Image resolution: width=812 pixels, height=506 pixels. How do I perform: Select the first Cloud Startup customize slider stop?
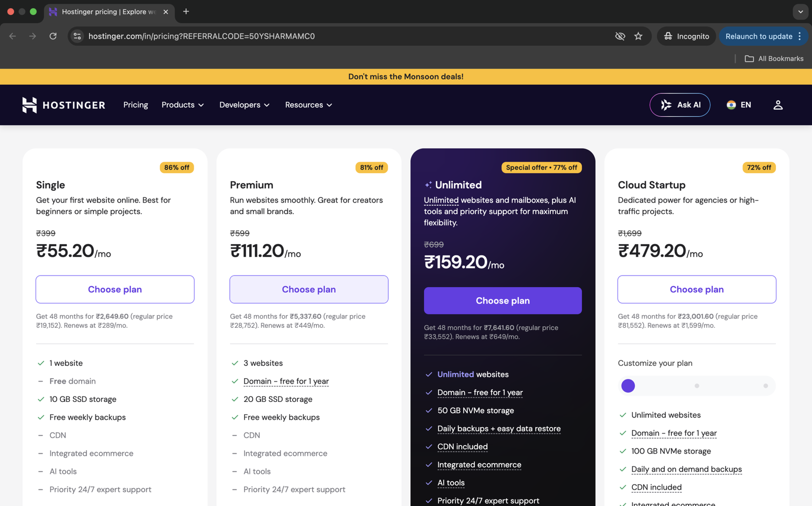point(628,386)
